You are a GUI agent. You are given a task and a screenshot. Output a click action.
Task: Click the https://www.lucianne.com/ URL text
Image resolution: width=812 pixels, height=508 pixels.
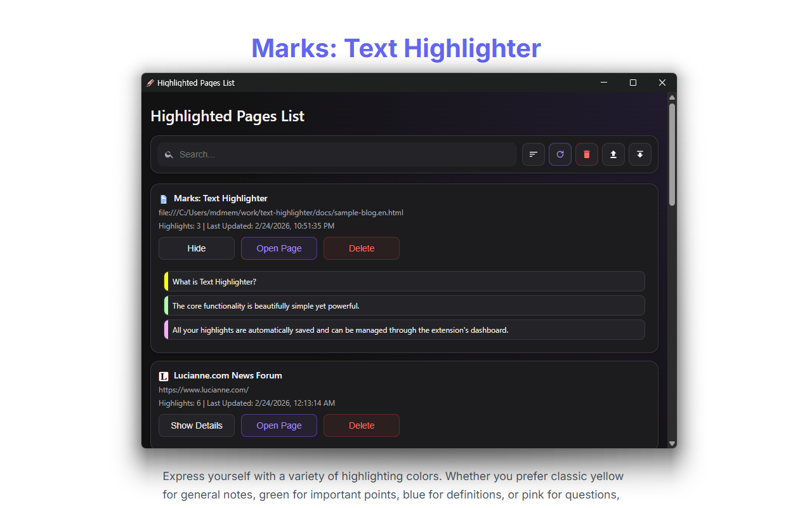pos(204,390)
